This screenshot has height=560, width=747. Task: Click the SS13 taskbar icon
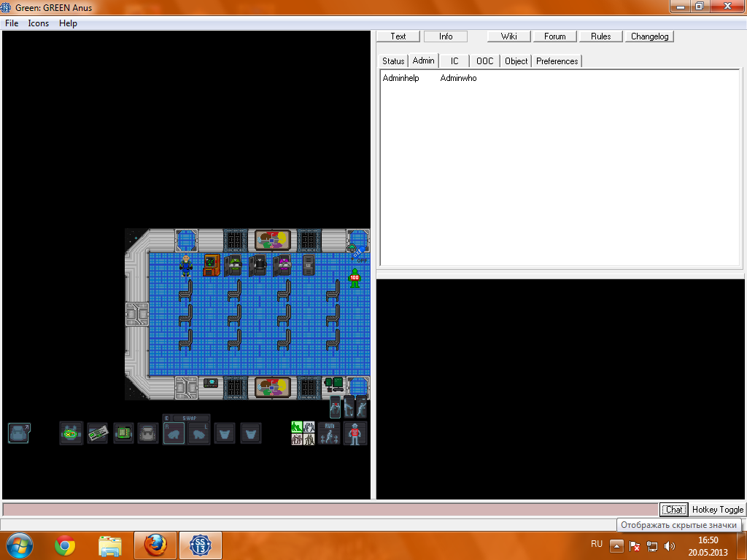(x=200, y=545)
